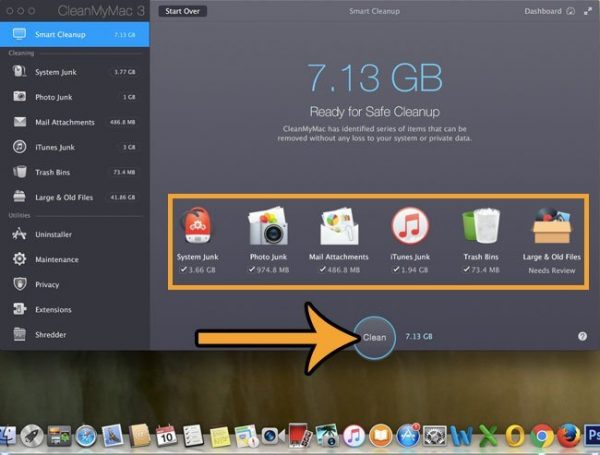Open Mail Attachments sidebar section
Image resolution: width=600 pixels, height=455 pixels.
[75, 122]
